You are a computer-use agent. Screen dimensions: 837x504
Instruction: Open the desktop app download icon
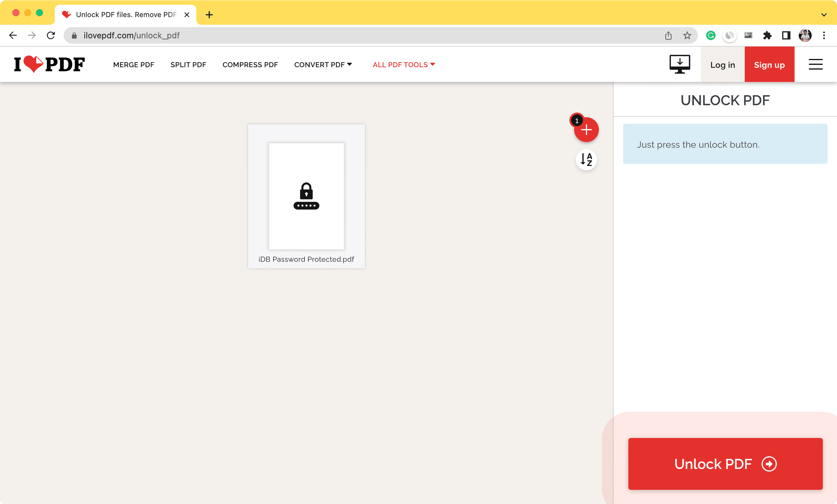pyautogui.click(x=679, y=64)
